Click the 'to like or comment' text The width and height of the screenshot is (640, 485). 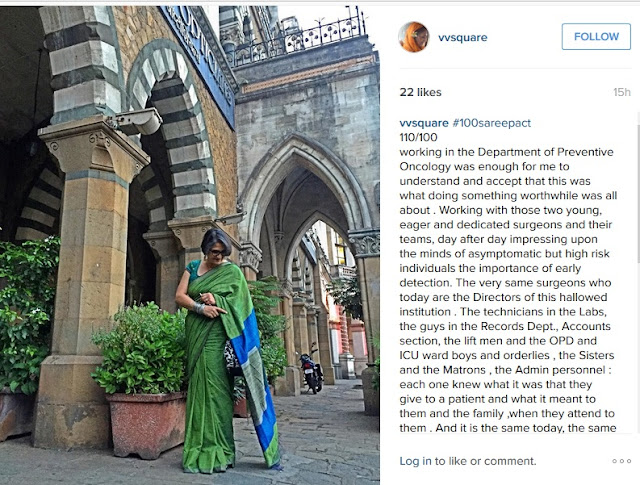pos(485,461)
